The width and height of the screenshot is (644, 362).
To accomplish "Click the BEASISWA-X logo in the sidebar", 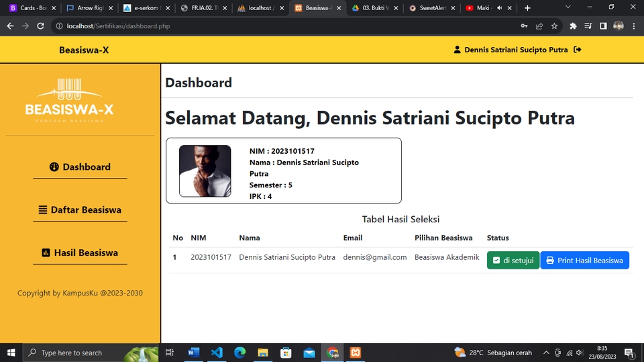I will coord(69,100).
